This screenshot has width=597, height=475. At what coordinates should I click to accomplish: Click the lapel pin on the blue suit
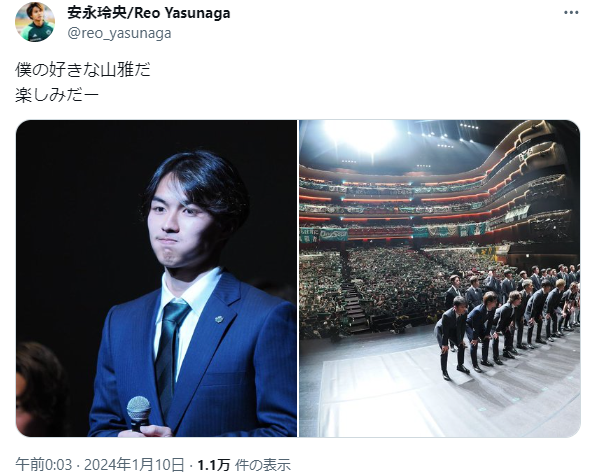[219, 319]
